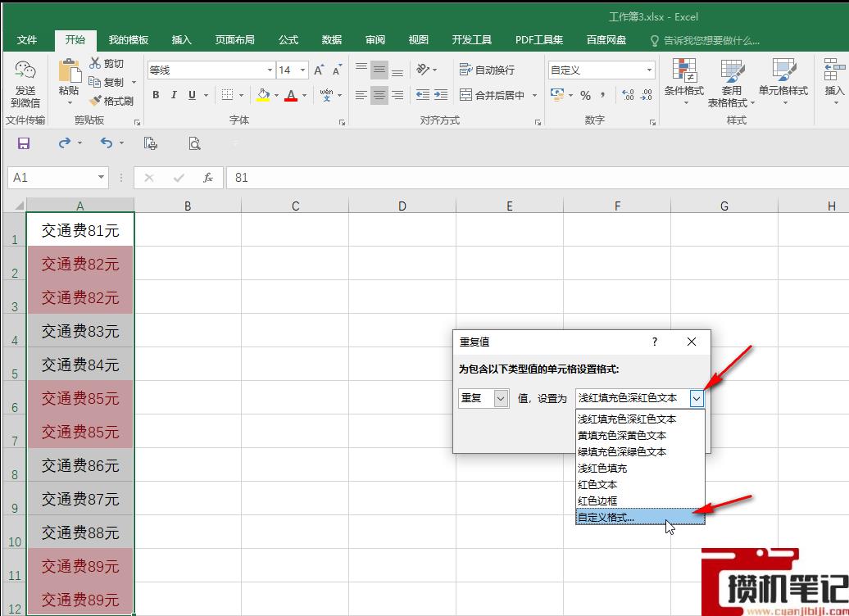Open the 重复 type dropdown in dialog
Screen dimensions: 849x616
click(x=501, y=398)
